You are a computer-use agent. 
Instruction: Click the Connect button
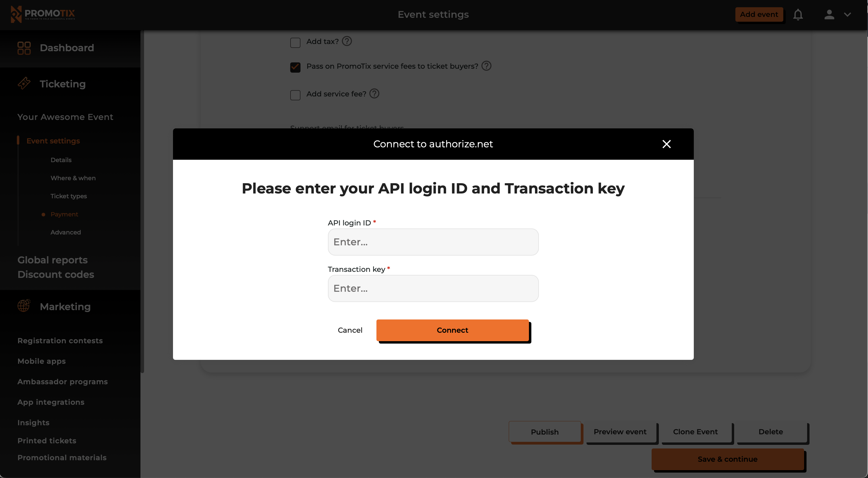coord(452,330)
